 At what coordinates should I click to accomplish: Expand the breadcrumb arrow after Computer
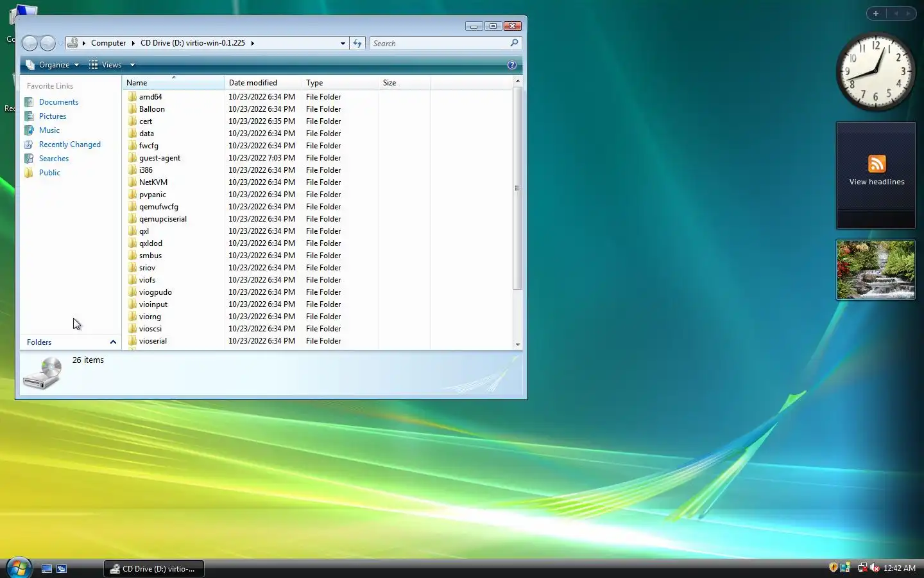pyautogui.click(x=133, y=43)
